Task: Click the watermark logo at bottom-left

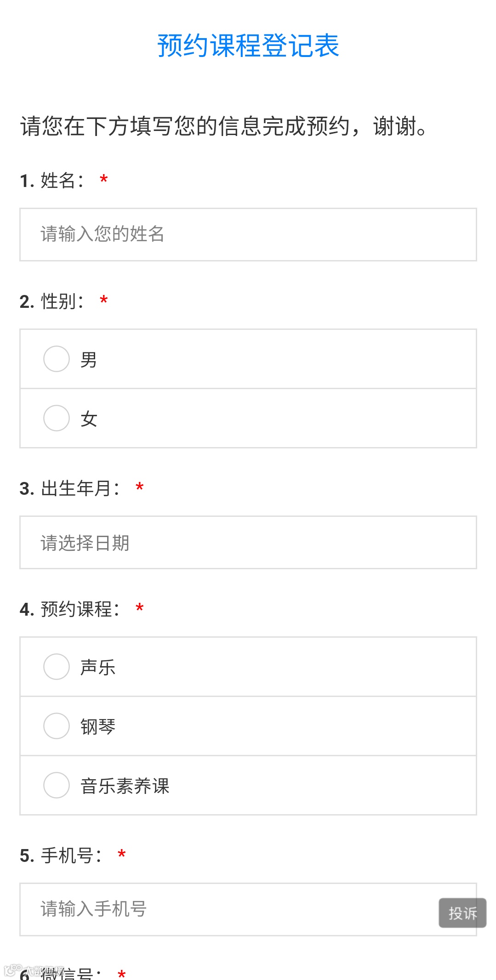Action: [x=14, y=970]
